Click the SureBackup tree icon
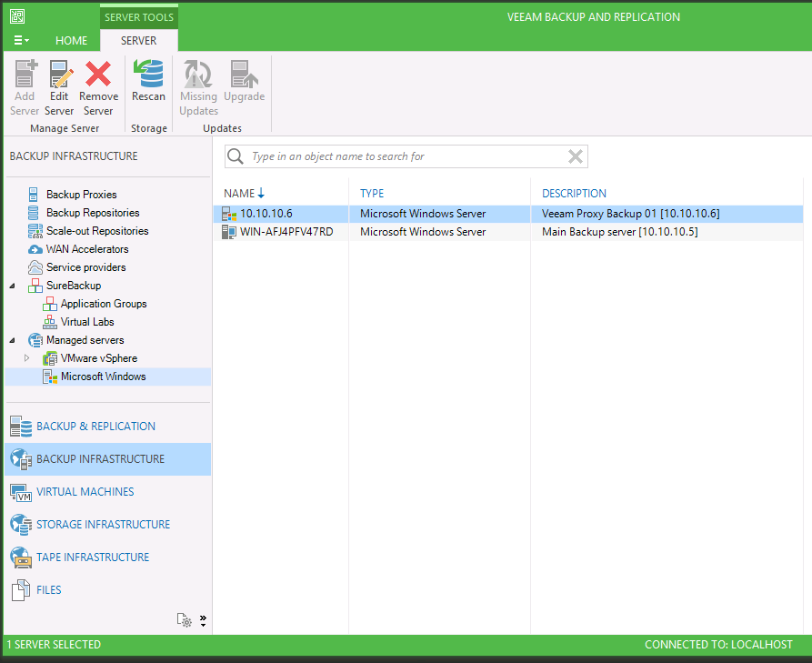Viewport: 812px width, 663px height. click(x=35, y=286)
